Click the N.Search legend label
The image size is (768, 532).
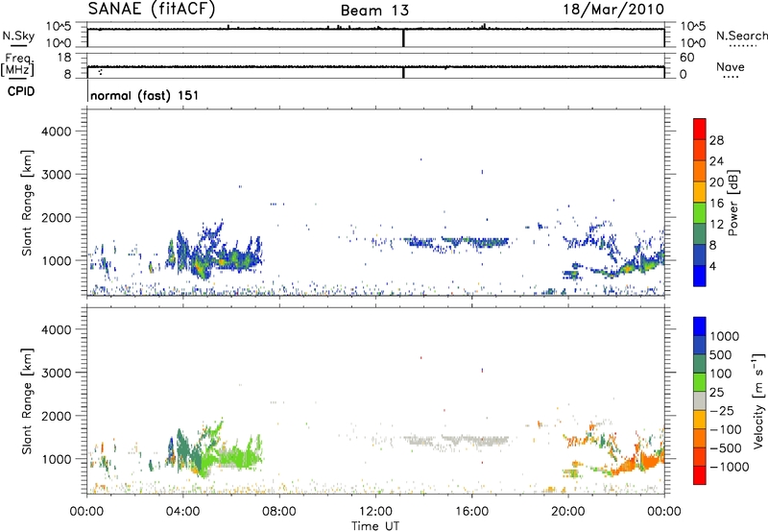[x=741, y=36]
